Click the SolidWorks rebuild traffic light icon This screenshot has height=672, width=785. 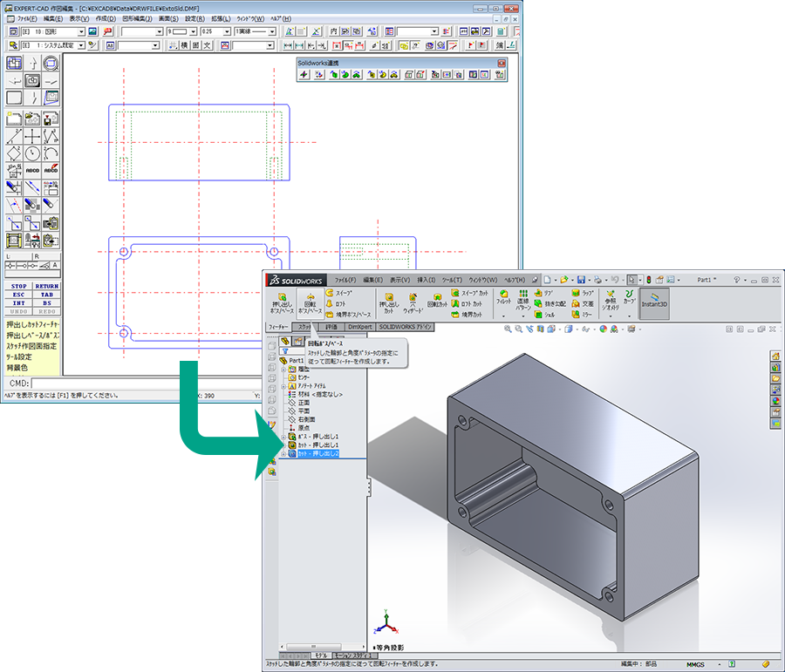[x=649, y=280]
